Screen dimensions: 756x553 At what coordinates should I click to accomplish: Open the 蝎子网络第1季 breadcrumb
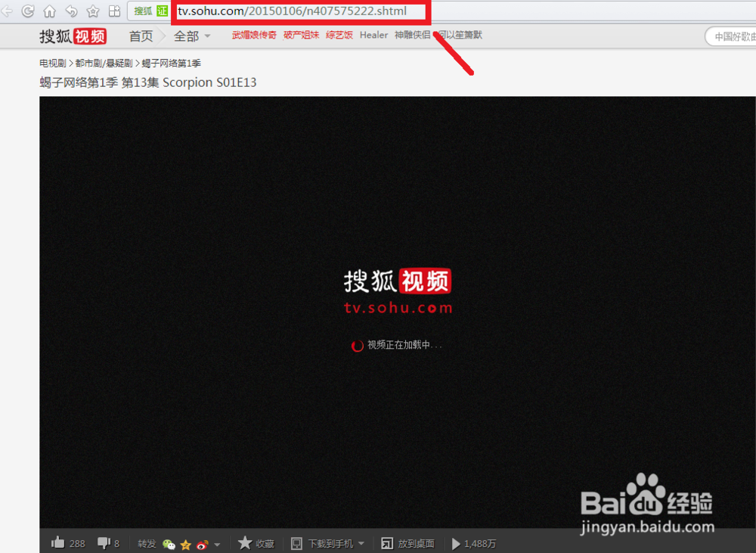coord(171,64)
